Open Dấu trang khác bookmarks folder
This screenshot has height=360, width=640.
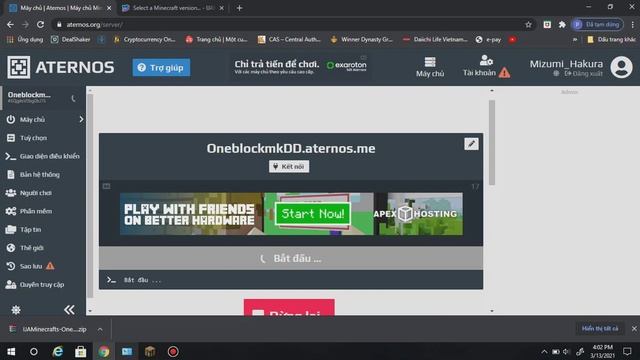coord(611,40)
